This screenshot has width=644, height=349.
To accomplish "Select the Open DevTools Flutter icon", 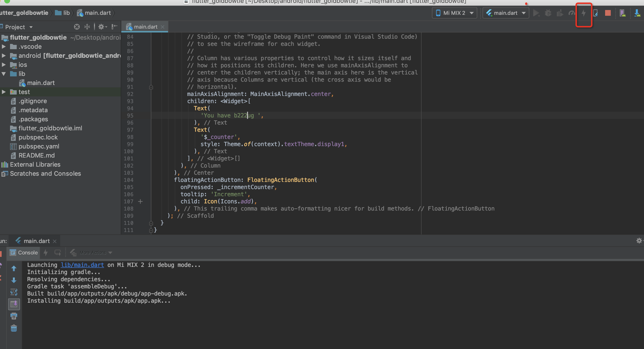I will (x=596, y=13).
